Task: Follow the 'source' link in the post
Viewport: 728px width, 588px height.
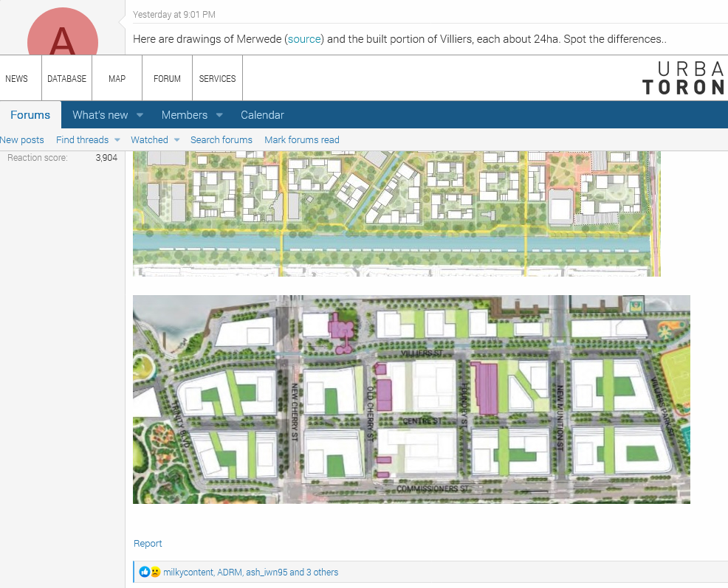Action: click(304, 38)
